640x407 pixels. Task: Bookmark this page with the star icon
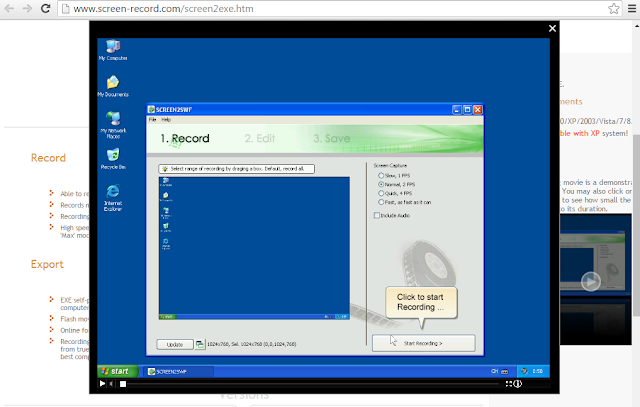[x=613, y=9]
